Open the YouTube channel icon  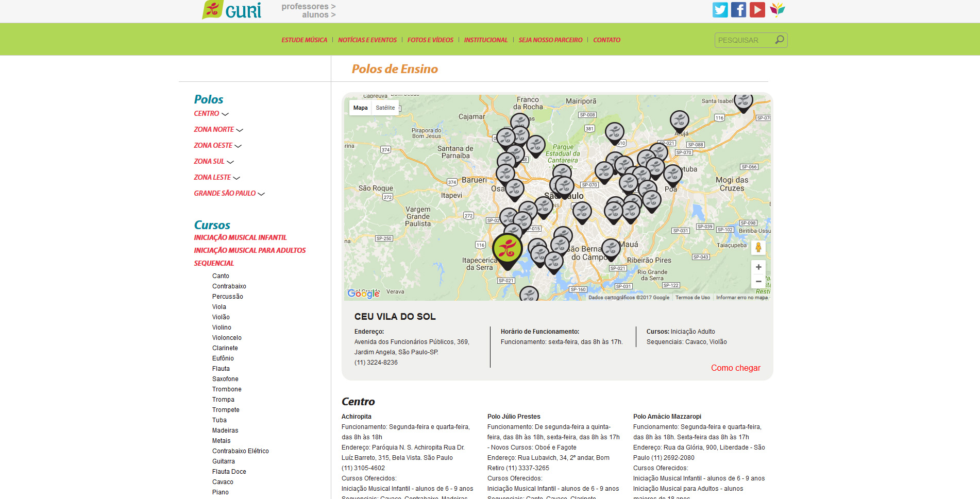(757, 10)
